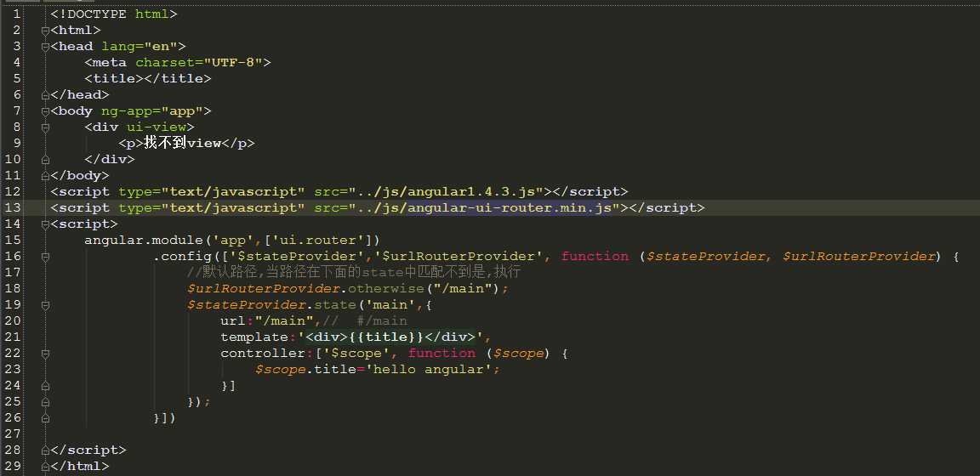Collapse the fold marker at <html> line 2
This screenshot has height=476, width=980.
coord(45,30)
